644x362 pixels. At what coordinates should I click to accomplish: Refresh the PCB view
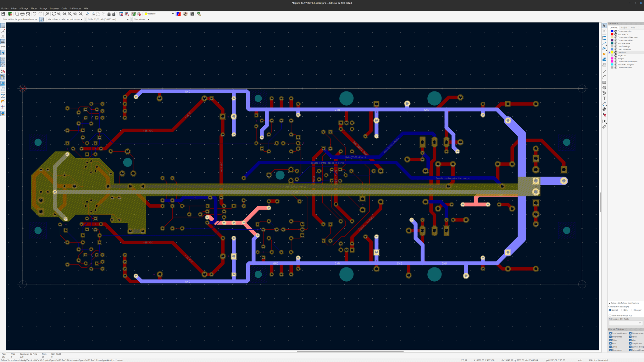(54, 14)
